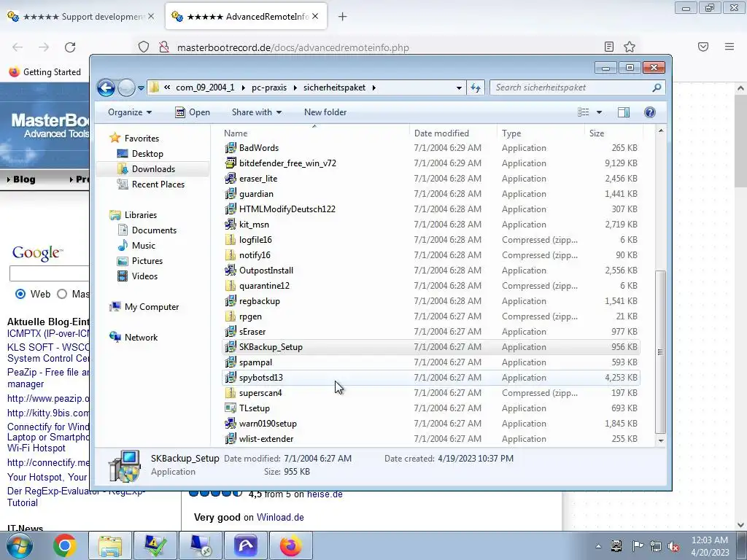
Task: Select the radio button after Web
Action: coord(62,294)
